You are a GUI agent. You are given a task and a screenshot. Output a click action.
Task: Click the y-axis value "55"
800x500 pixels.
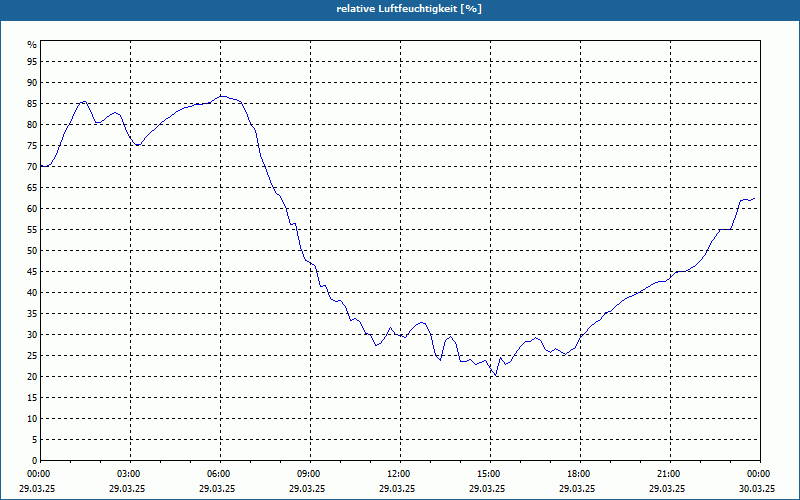pyautogui.click(x=32, y=230)
